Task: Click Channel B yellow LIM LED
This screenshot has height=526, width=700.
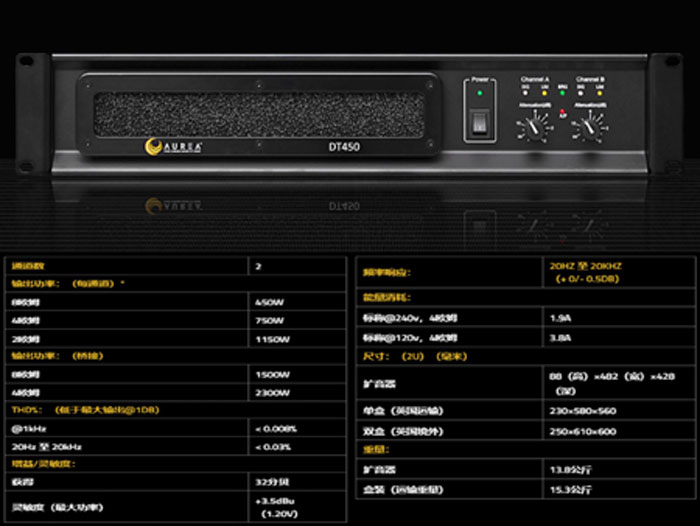Action: [600, 93]
